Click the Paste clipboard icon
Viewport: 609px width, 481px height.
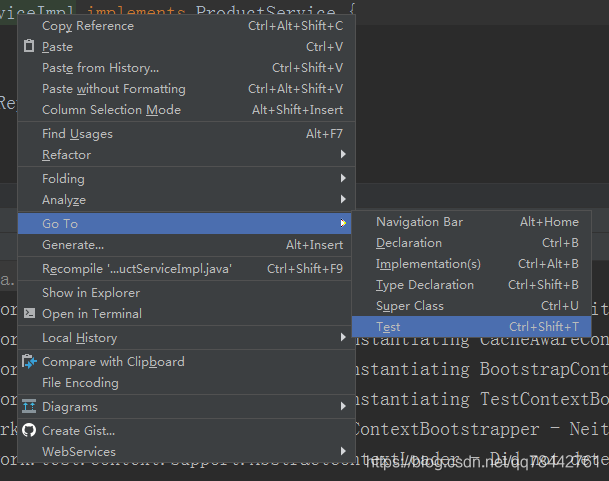(29, 47)
